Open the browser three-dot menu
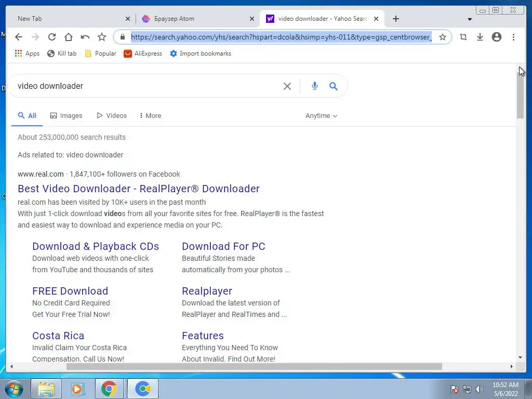 (x=513, y=37)
